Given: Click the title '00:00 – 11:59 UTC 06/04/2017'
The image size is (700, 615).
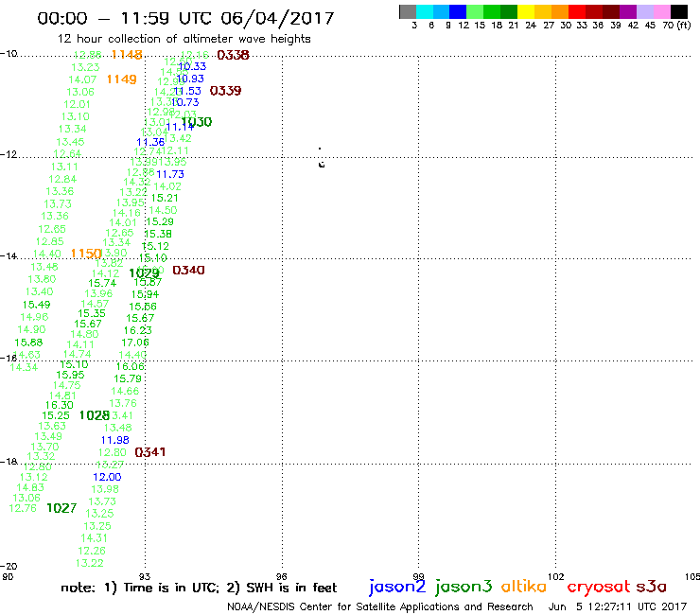Looking at the screenshot, I should [x=185, y=18].
